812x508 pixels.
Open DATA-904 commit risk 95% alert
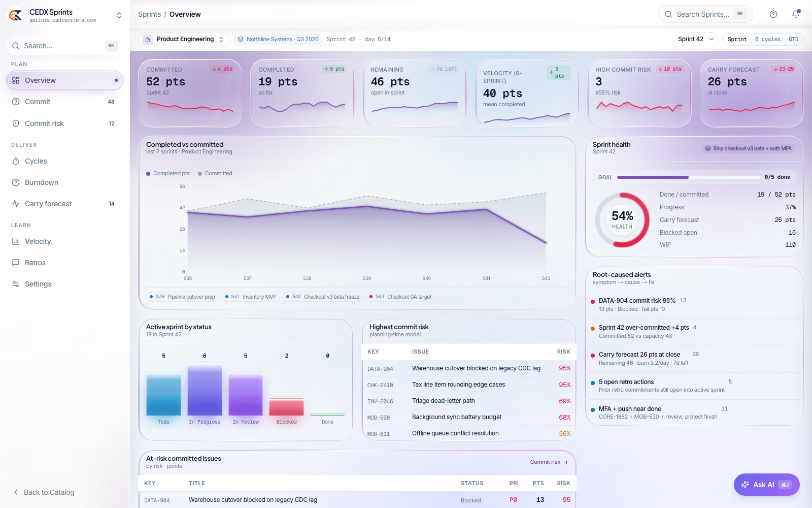[x=694, y=305]
